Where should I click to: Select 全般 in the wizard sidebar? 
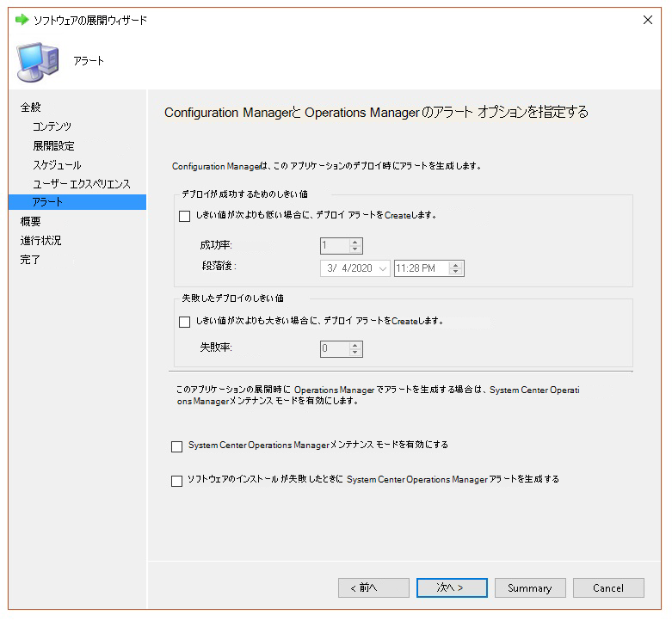click(x=31, y=108)
